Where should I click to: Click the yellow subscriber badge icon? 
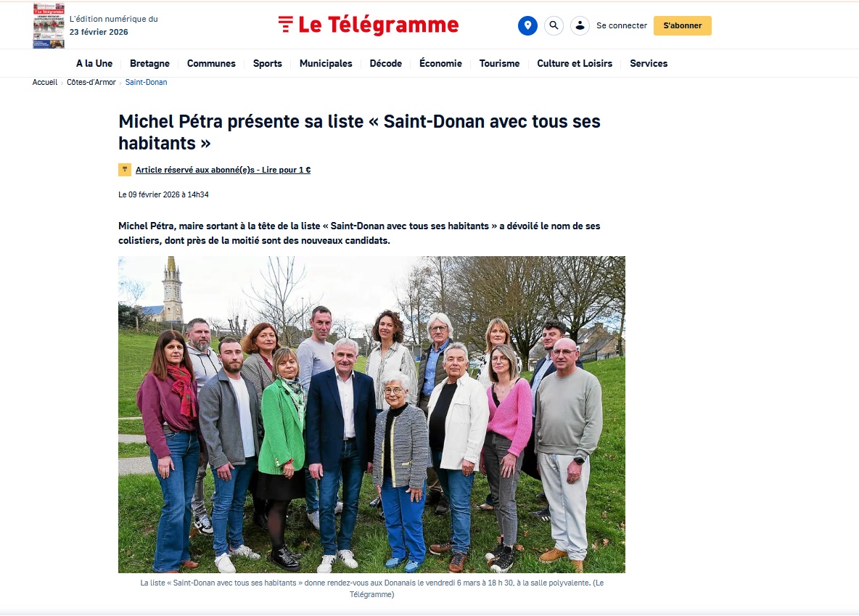[124, 170]
